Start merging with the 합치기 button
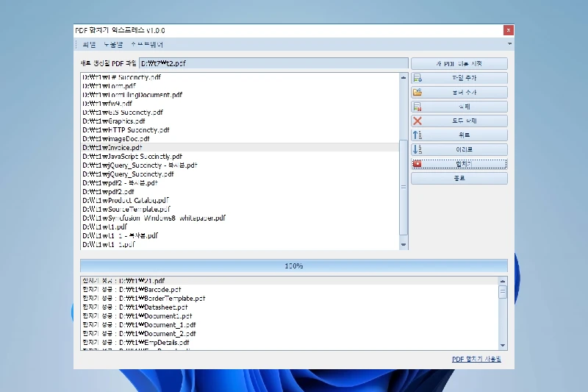The image size is (588, 392). tap(459, 164)
